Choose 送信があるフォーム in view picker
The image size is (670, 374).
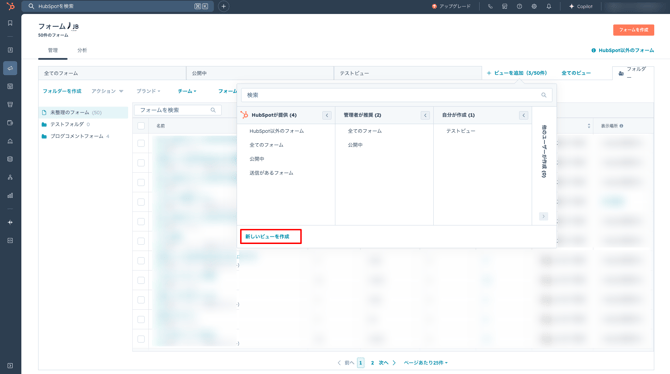271,173
